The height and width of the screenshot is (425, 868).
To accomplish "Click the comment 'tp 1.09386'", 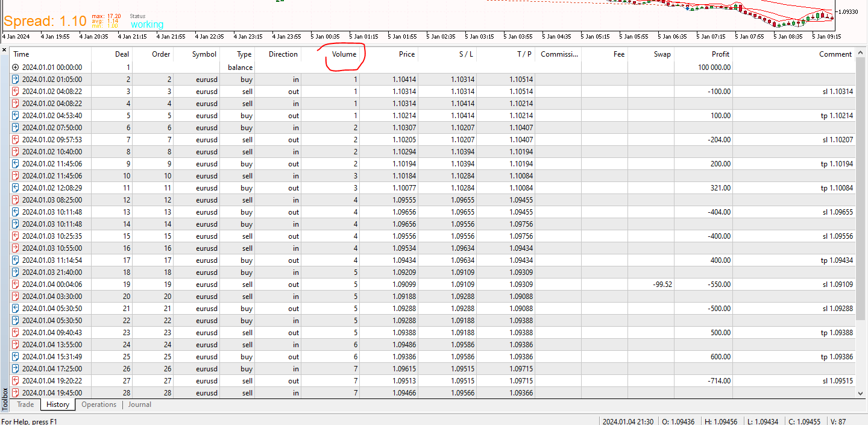I will 837,357.
